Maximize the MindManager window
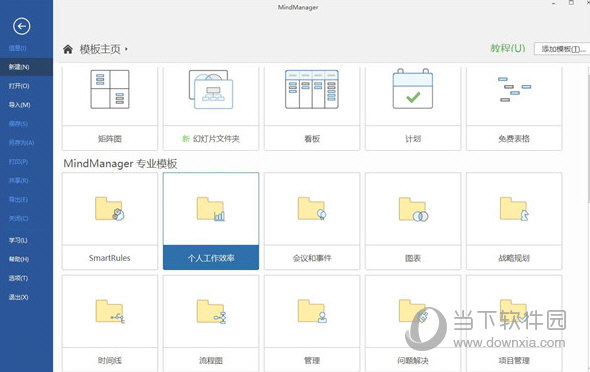Viewport: 590px width, 372px height. (571, 3)
